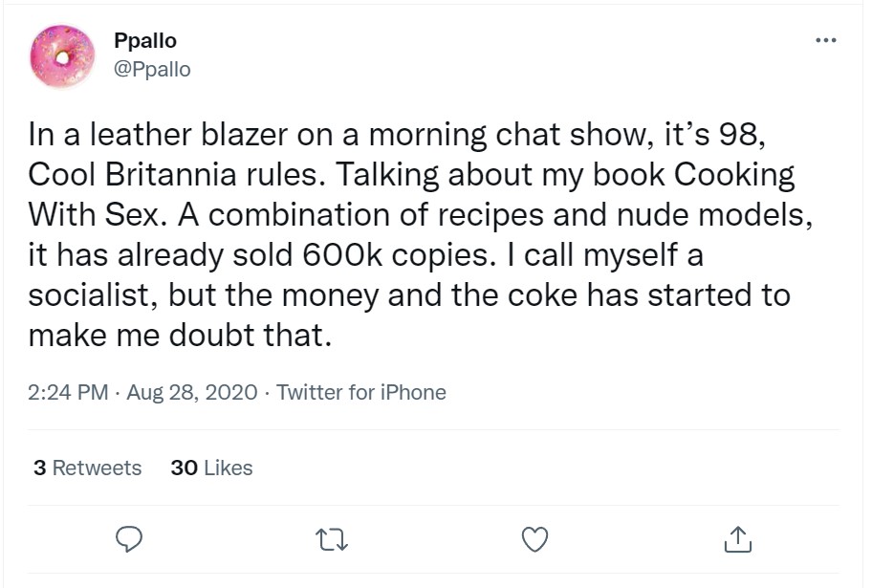
Task: View the 3 Retweets list
Action: [87, 468]
